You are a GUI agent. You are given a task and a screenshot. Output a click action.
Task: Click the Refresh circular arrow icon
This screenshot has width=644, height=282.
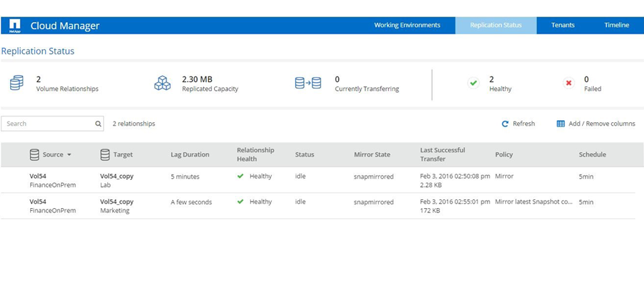click(x=505, y=124)
